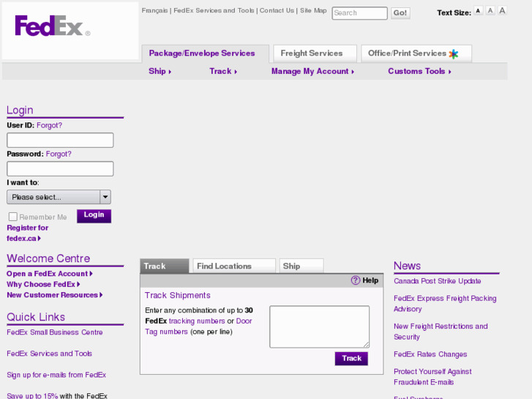The width and height of the screenshot is (532, 399).
Task: Click in the Password field
Action: [x=60, y=169]
